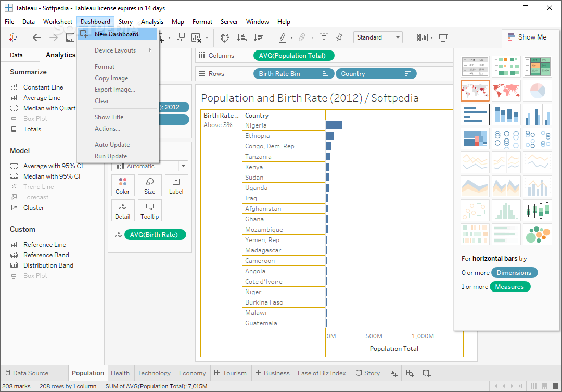Viewport: 562px width, 392px height.
Task: Select Cluster in Model section
Action: pos(34,207)
